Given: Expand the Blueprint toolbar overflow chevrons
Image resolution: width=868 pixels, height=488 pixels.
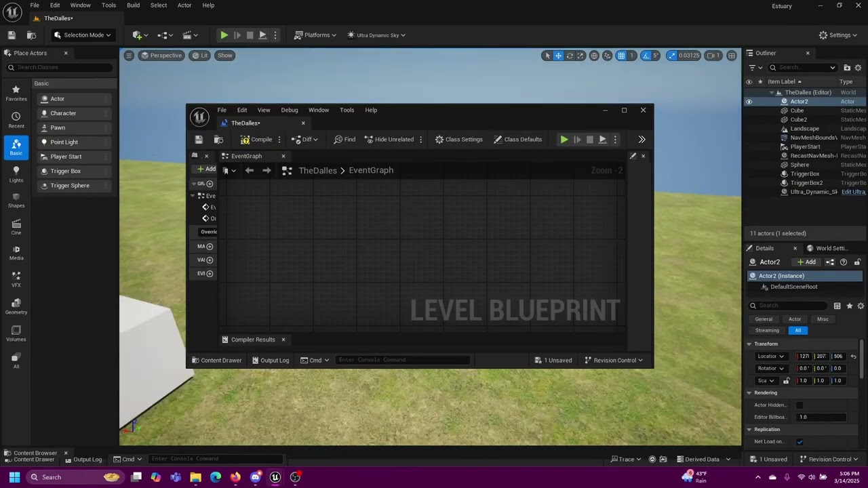Looking at the screenshot, I should (642, 140).
